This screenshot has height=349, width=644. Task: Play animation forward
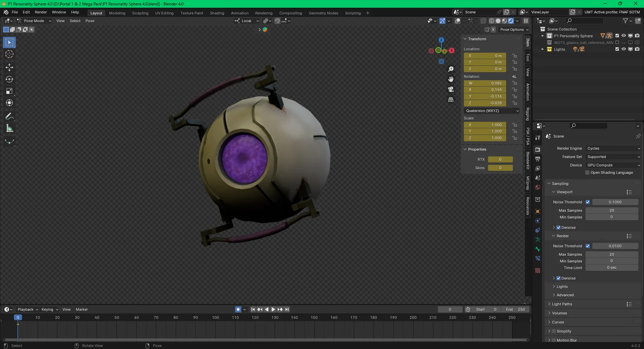click(x=273, y=310)
